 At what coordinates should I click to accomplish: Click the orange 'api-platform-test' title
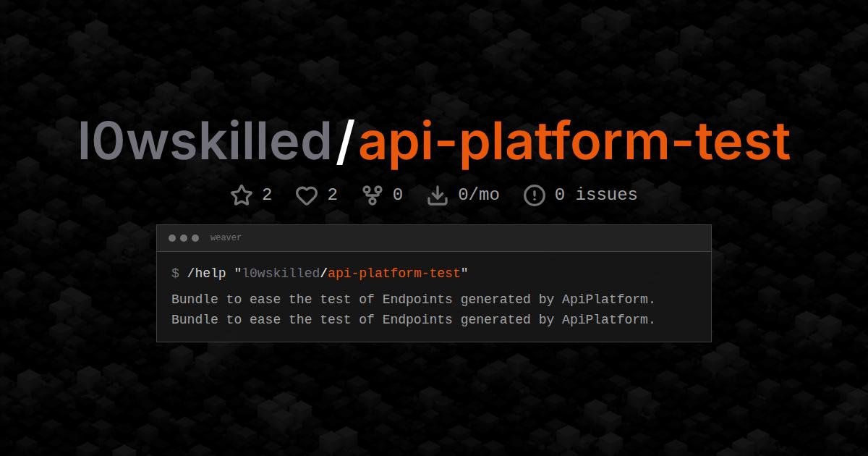(x=574, y=143)
